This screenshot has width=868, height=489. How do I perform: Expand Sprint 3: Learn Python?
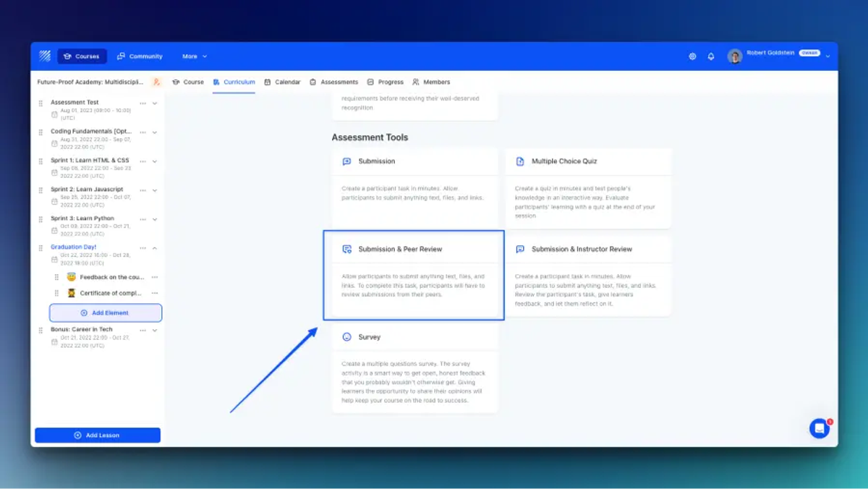[155, 219]
